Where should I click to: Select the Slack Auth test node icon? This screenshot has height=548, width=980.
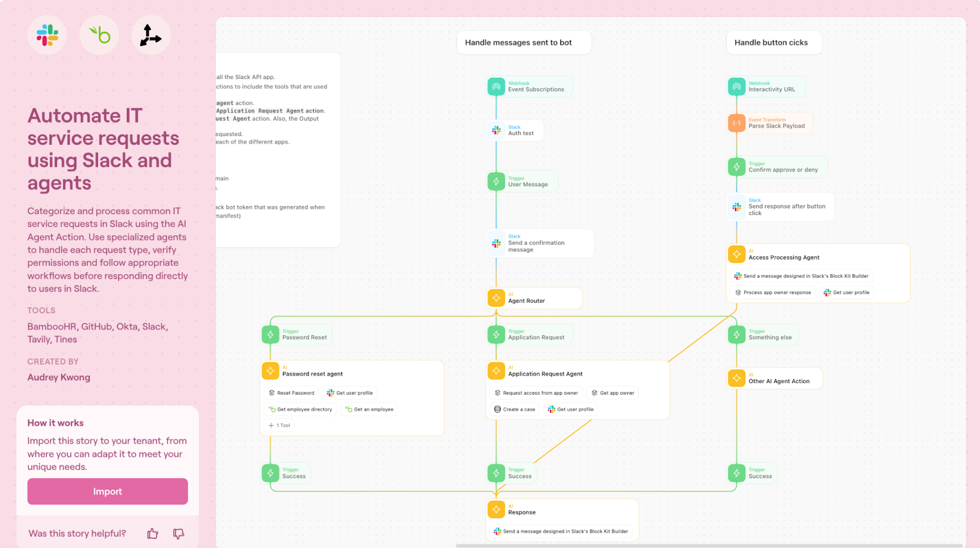[x=496, y=131]
